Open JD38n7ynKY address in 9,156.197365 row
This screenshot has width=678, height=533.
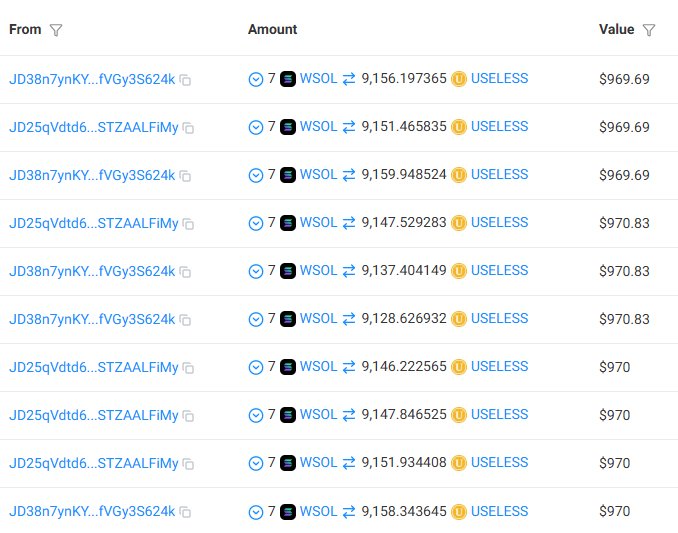point(92,80)
